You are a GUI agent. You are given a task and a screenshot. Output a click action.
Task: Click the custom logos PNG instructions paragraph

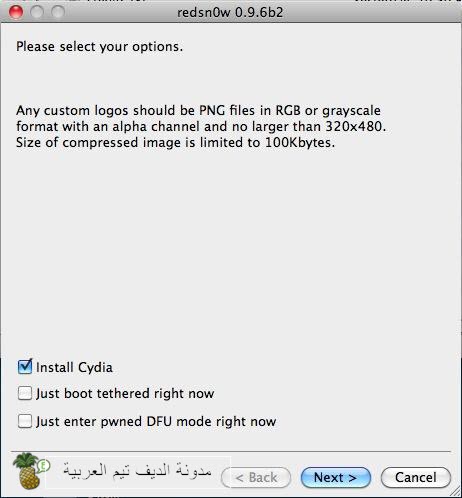tap(201, 126)
